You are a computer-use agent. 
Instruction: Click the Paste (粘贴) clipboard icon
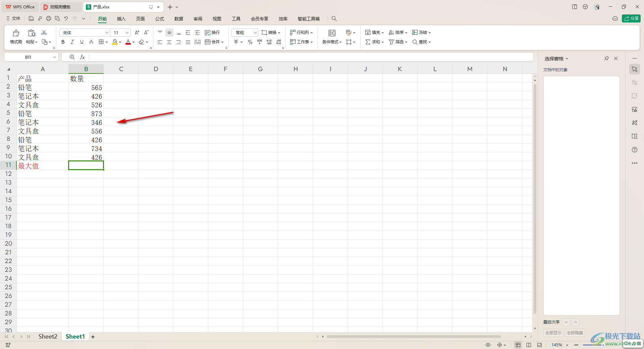pos(32,33)
